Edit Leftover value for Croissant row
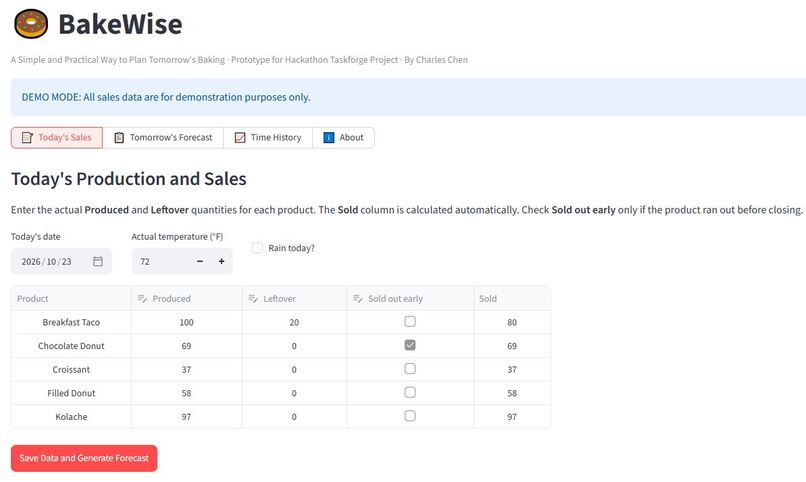The width and height of the screenshot is (806, 482). pyautogui.click(x=295, y=369)
